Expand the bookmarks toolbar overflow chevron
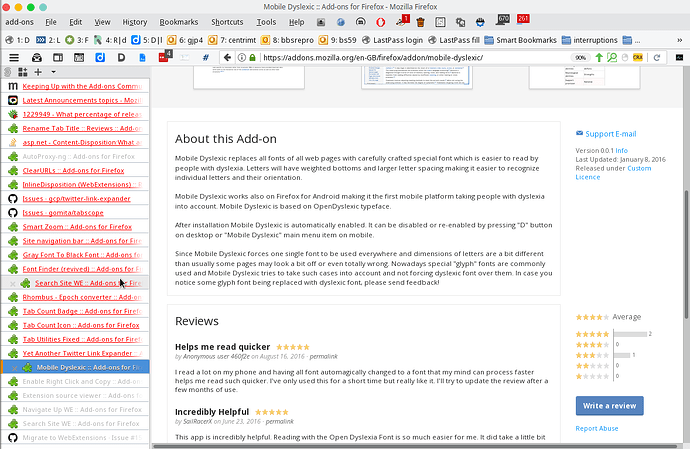The image size is (690, 449). [x=679, y=40]
